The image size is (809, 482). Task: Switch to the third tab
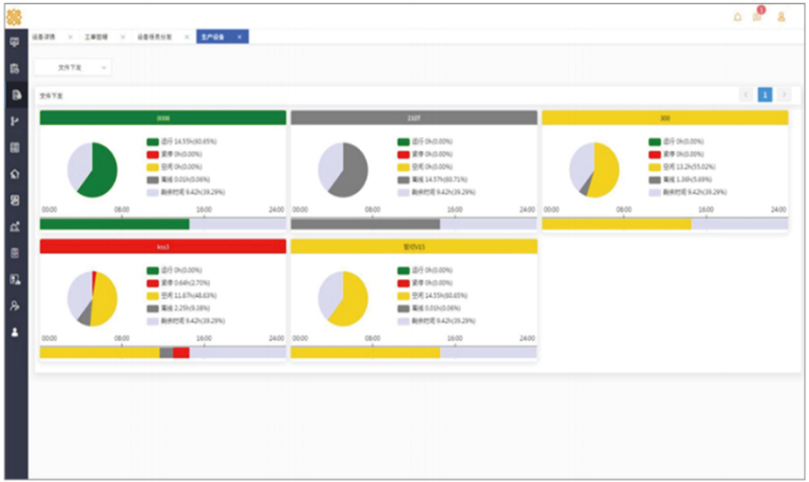[154, 37]
